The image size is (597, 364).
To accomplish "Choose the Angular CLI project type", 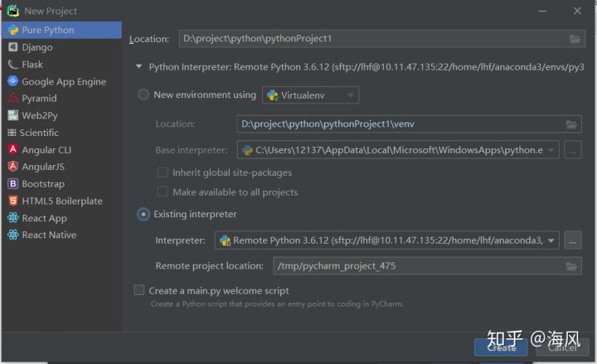I will pyautogui.click(x=61, y=149).
